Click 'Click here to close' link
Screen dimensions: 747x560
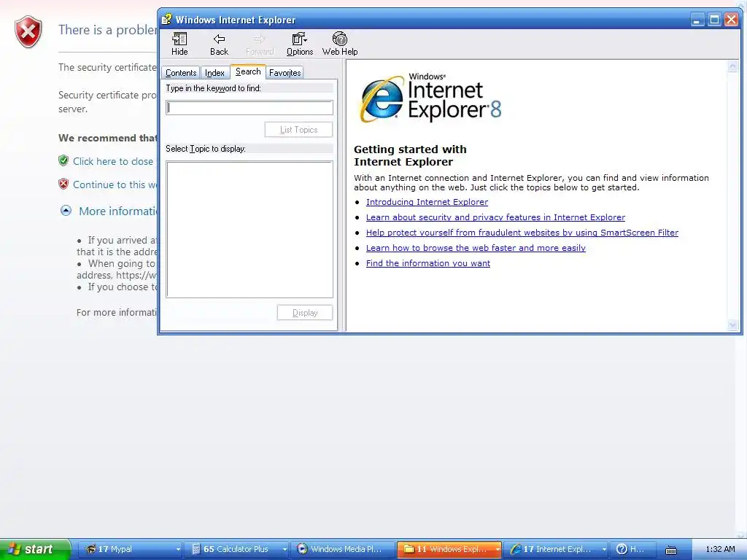tap(113, 161)
